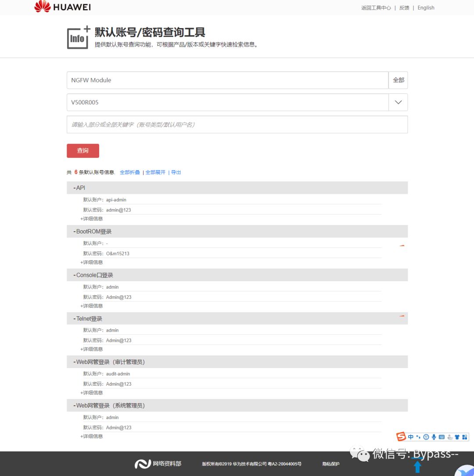The height and width of the screenshot is (476, 474).
Task: Select BootROM default password O&m15213
Action: (118, 254)
